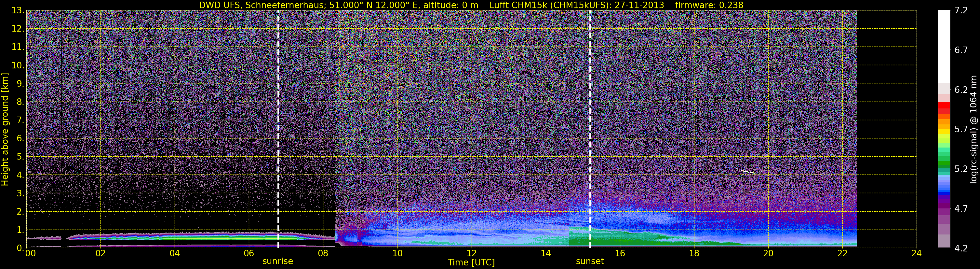Click the 'log(rc-signal) @ 1064 nm' colorbar label
This screenshot has width=980, height=269.
click(973, 129)
